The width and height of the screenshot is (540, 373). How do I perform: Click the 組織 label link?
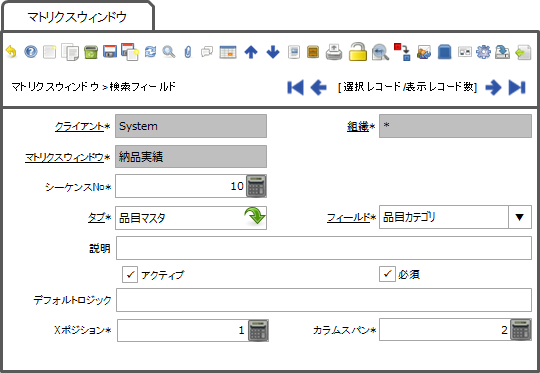pos(358,126)
